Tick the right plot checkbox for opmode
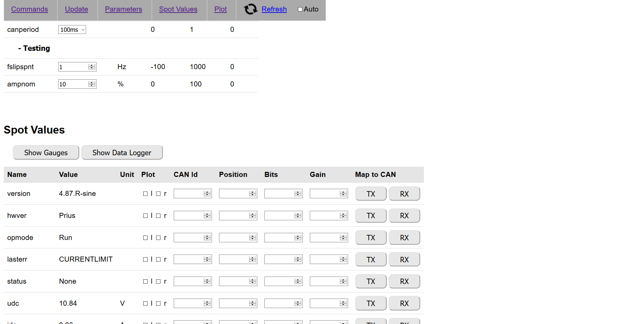 (158, 238)
